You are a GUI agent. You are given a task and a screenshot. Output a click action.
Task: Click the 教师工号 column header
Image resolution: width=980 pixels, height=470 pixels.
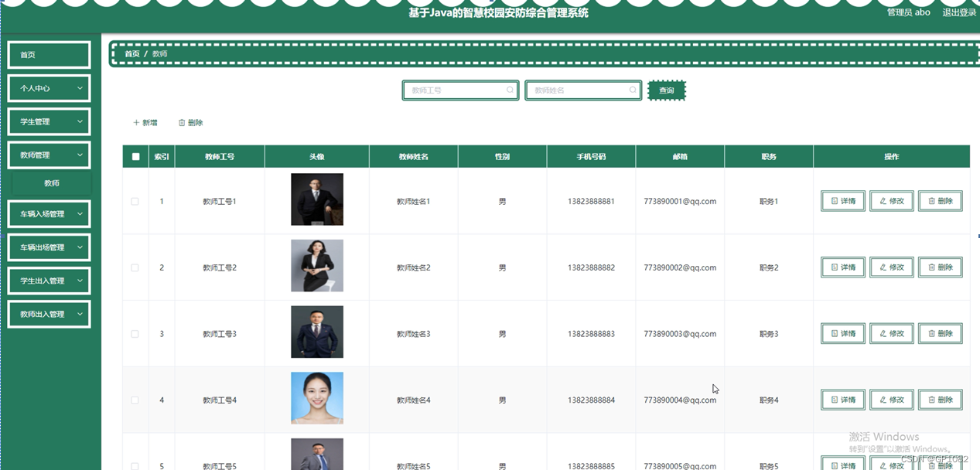(220, 157)
